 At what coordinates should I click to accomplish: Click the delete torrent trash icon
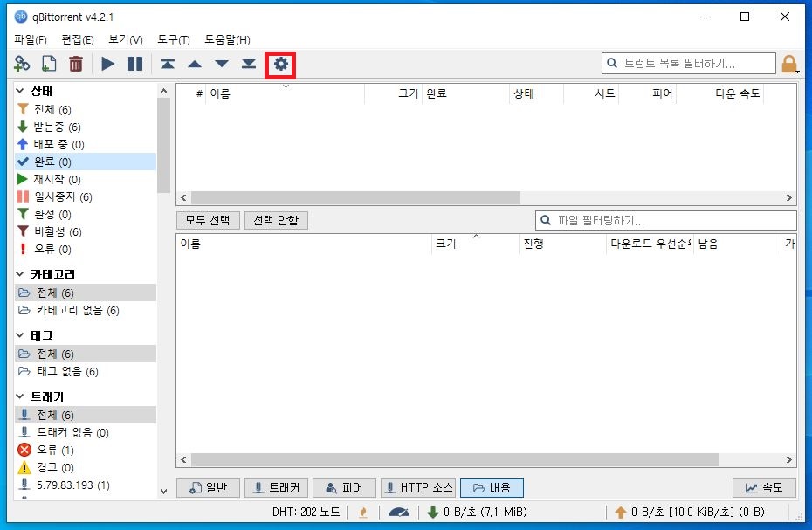pos(76,64)
